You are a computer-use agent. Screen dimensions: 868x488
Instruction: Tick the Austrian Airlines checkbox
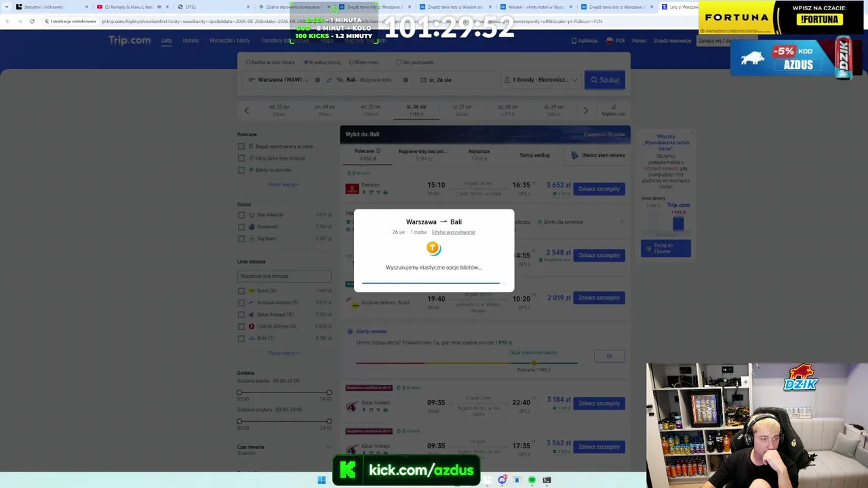pyautogui.click(x=241, y=303)
